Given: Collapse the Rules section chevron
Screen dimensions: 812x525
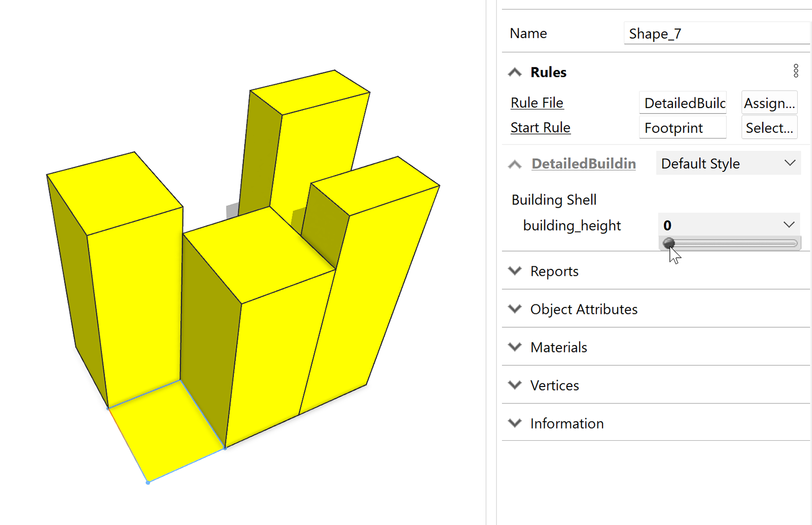Looking at the screenshot, I should (x=515, y=72).
